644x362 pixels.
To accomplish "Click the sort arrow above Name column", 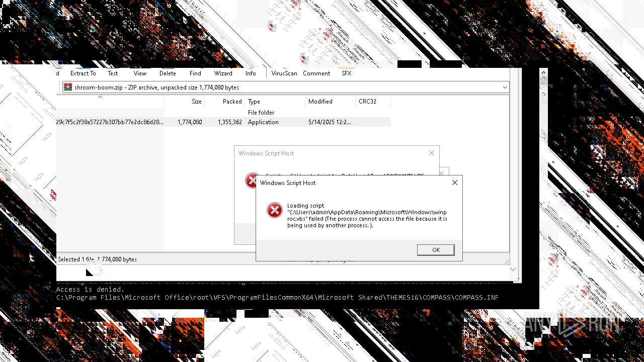I will pyautogui.click(x=100, y=97).
